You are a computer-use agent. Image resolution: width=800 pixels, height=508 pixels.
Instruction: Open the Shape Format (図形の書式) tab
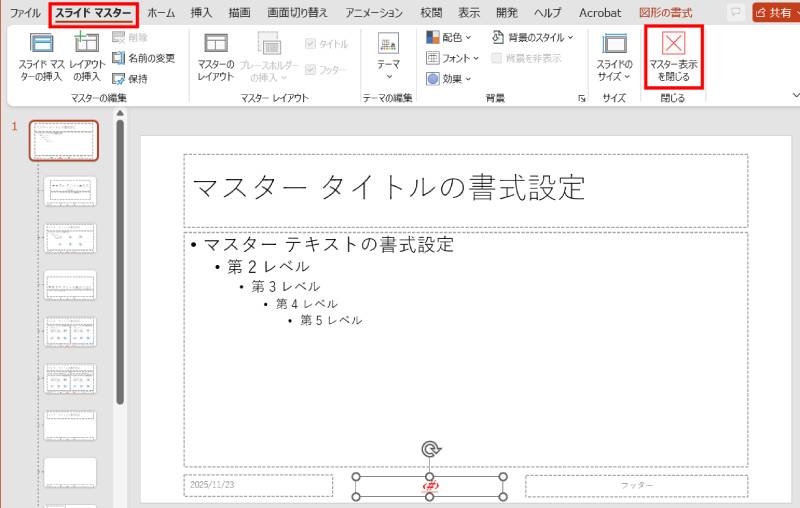coord(666,13)
